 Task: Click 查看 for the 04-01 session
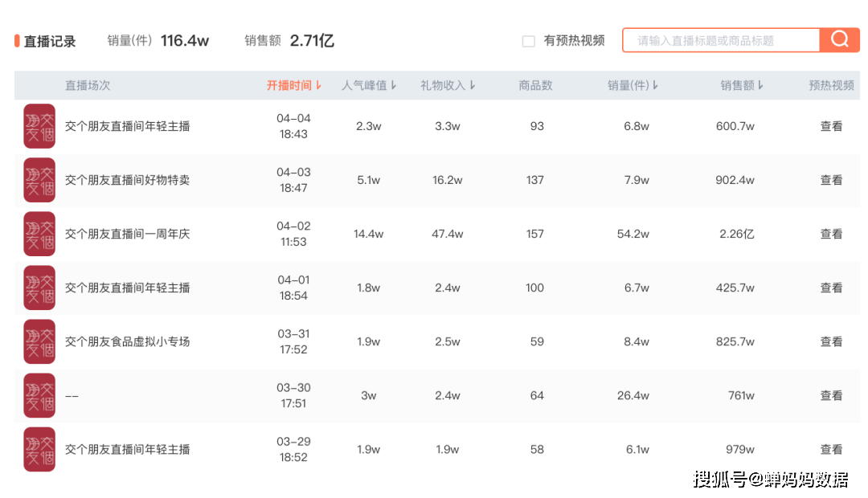pos(831,288)
